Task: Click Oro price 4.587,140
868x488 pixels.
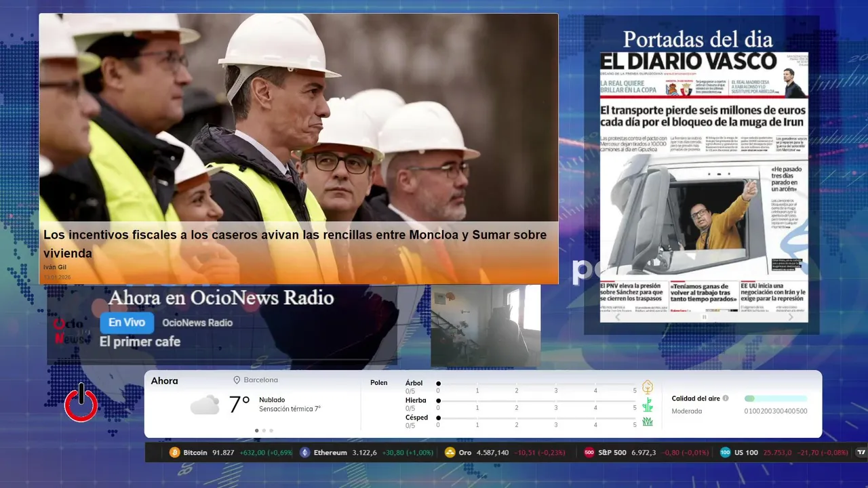Action: coord(492,453)
